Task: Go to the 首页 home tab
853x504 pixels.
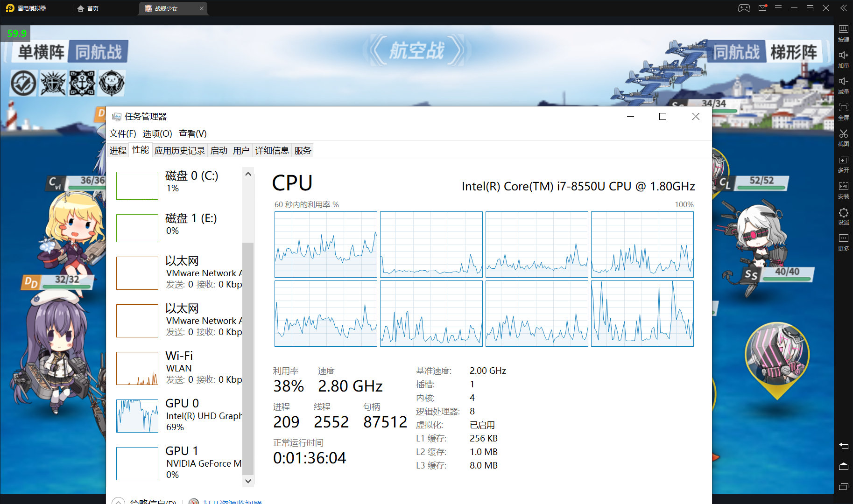Action: (88, 8)
